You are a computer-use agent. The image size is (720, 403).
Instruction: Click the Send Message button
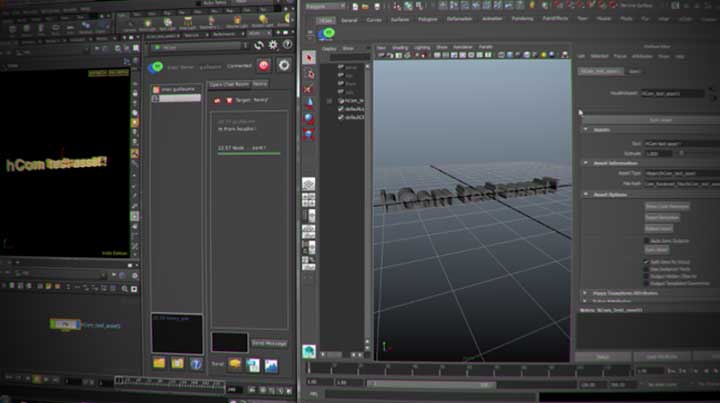point(269,343)
